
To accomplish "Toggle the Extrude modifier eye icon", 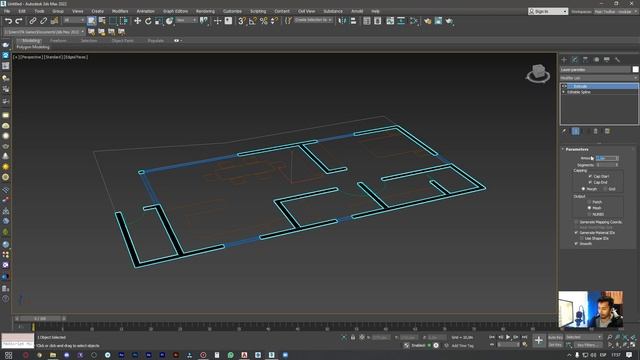I will [x=564, y=86].
